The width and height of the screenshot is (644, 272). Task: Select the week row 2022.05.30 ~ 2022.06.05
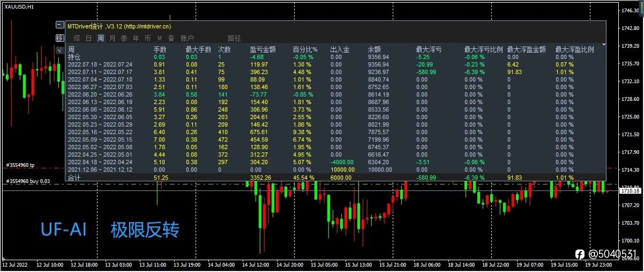335,117
